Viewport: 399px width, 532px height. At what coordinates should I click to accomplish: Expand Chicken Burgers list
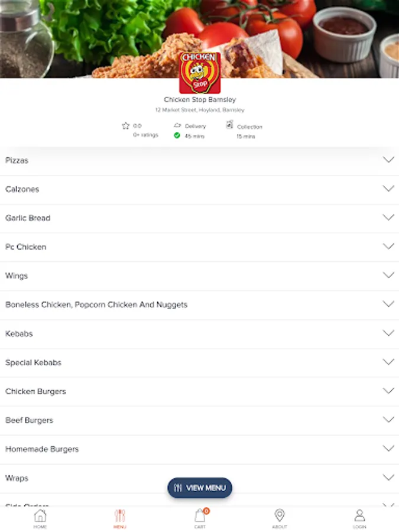pyautogui.click(x=200, y=391)
